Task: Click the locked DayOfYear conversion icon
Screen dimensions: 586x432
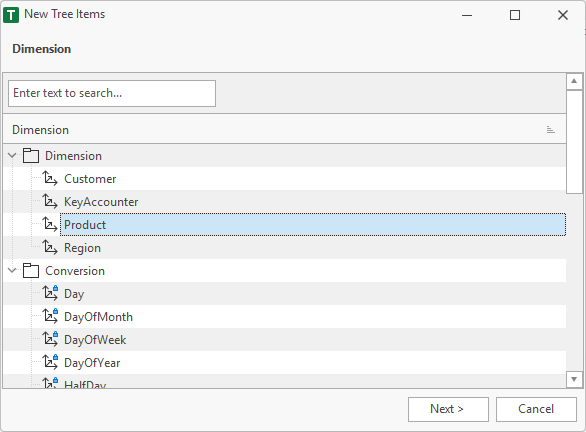Action: (x=50, y=362)
